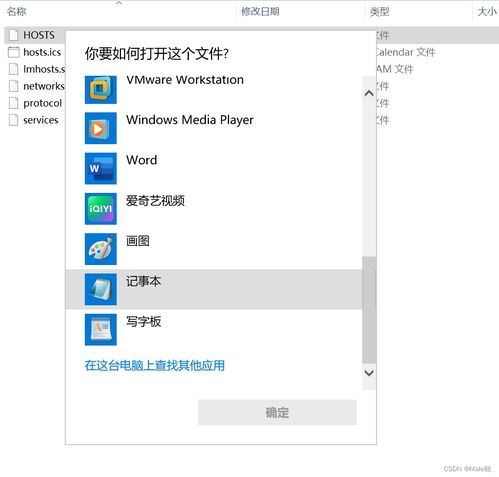Choose the Windows Media Player icon
The height and width of the screenshot is (477, 499).
coord(101,128)
